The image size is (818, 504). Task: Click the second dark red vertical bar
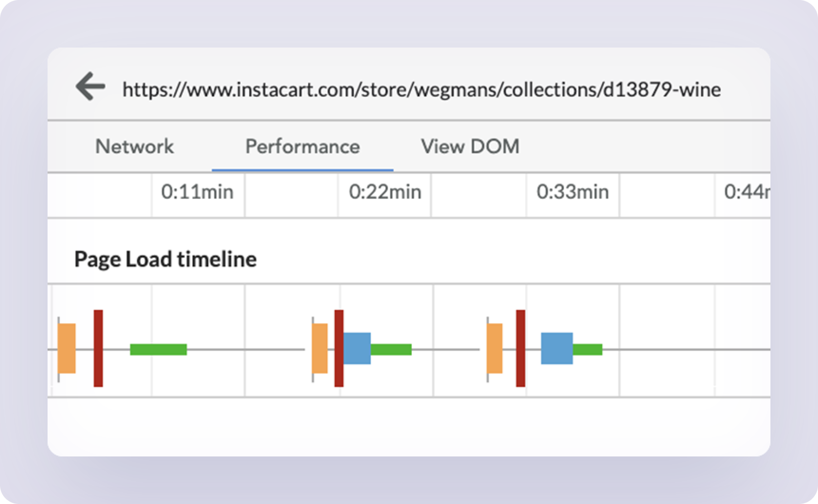tap(339, 349)
